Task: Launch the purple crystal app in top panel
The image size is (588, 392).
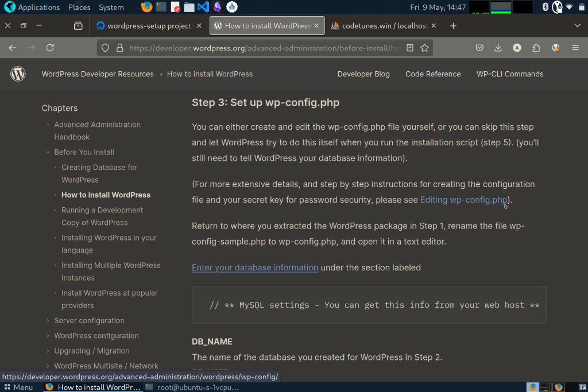Action: pos(217,7)
